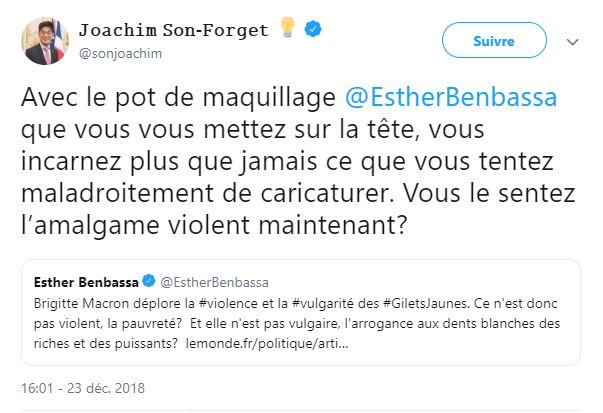Screen dimensions: 603x413
Task: Click Joachim Son-Forget's profile avatar
Action: pos(39,40)
